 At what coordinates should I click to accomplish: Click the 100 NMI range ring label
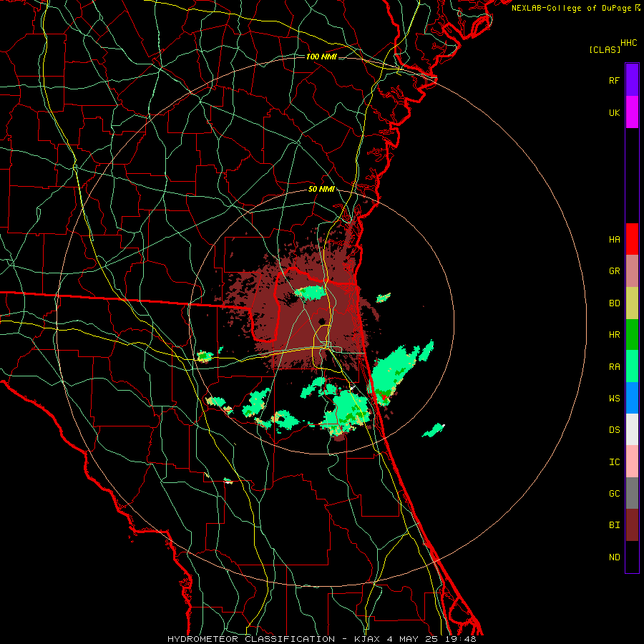pyautogui.click(x=321, y=57)
